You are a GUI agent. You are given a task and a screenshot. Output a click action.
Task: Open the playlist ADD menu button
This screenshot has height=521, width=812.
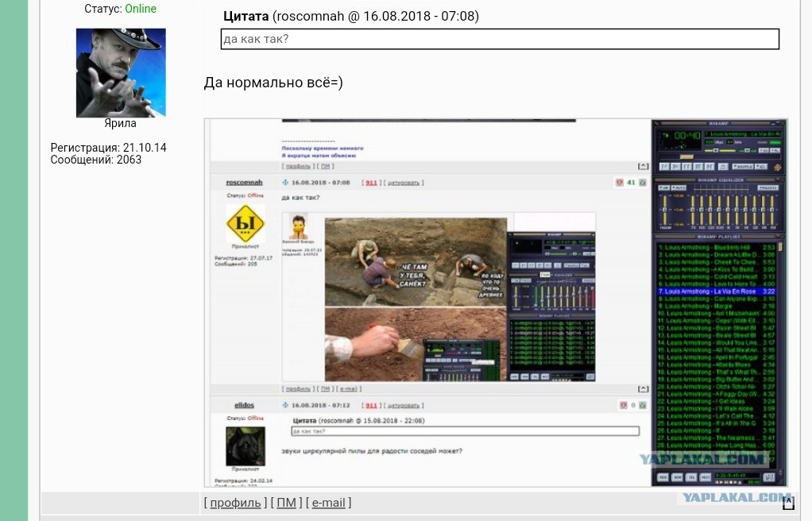click(x=663, y=477)
